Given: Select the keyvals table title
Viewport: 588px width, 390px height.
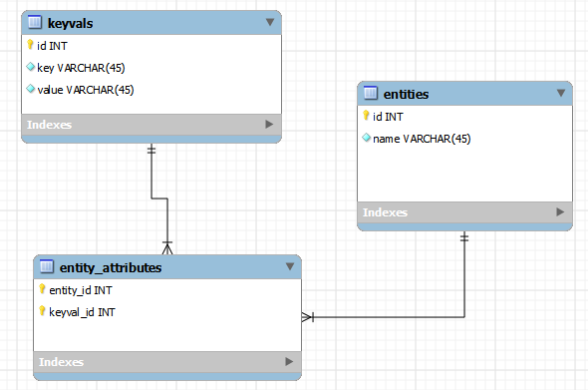Looking at the screenshot, I should coord(70,24).
